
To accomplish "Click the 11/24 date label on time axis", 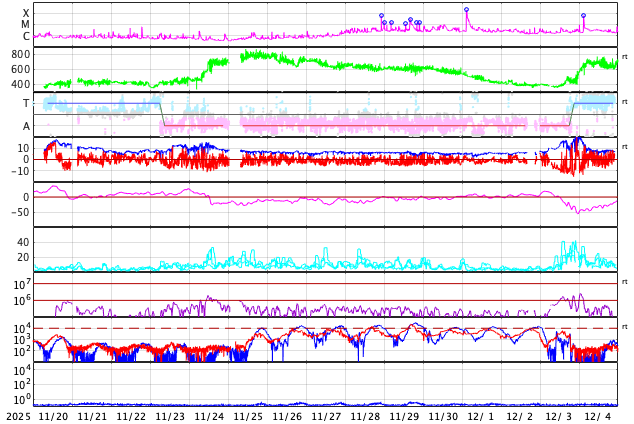I will pyautogui.click(x=209, y=416).
